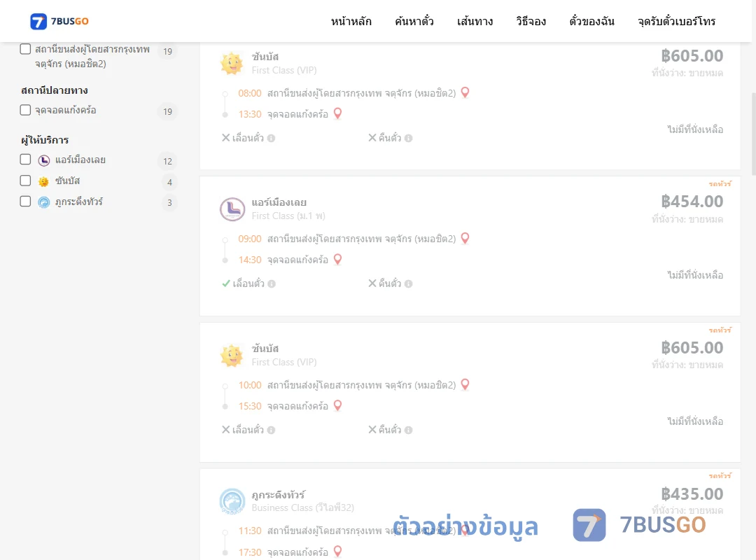
Task: Open map pin for 17:30 arrival stop
Action: pyautogui.click(x=337, y=552)
